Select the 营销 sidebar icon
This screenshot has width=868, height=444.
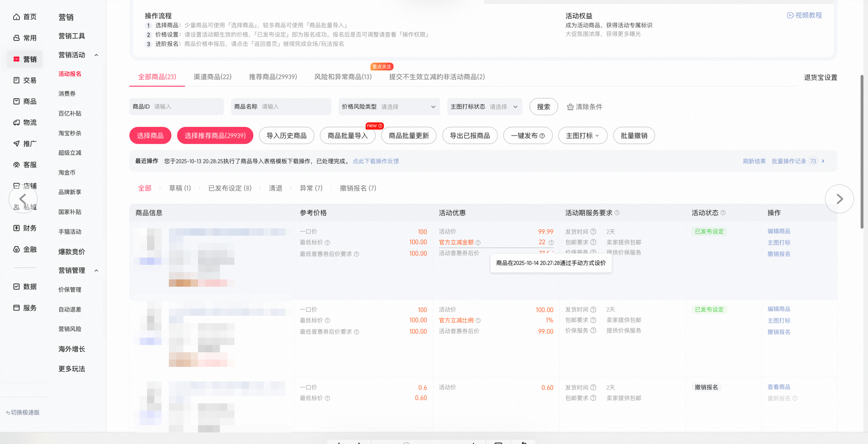click(x=16, y=59)
